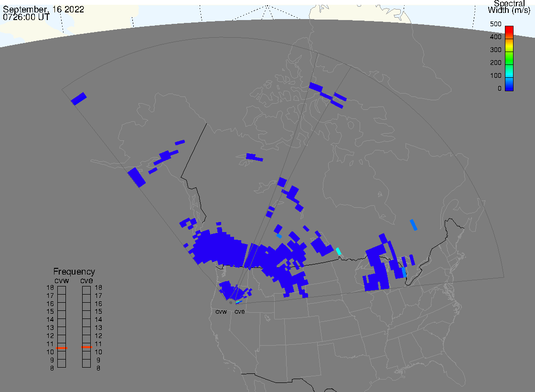Click the gray radar site dot above cvw label
This screenshot has height=392, width=535.
(231, 303)
